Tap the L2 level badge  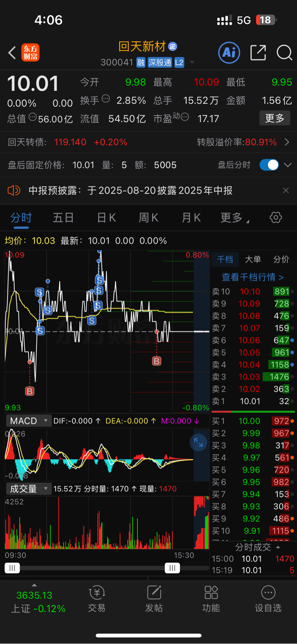point(179,62)
